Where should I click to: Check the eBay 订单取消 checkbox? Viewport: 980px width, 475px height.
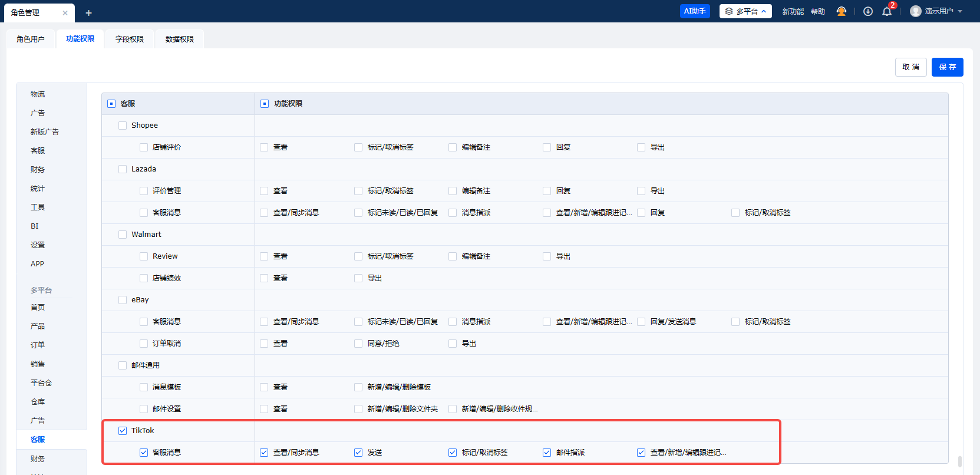pyautogui.click(x=144, y=344)
